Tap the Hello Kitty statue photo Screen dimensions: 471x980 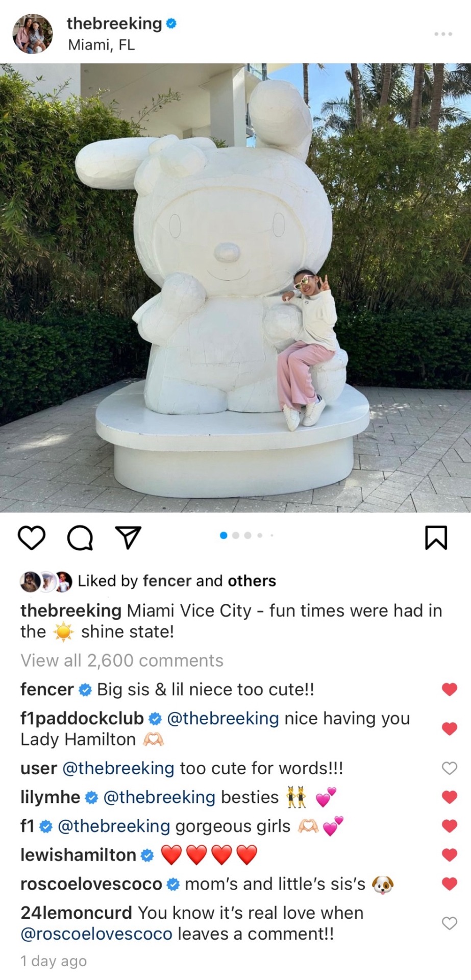235,287
